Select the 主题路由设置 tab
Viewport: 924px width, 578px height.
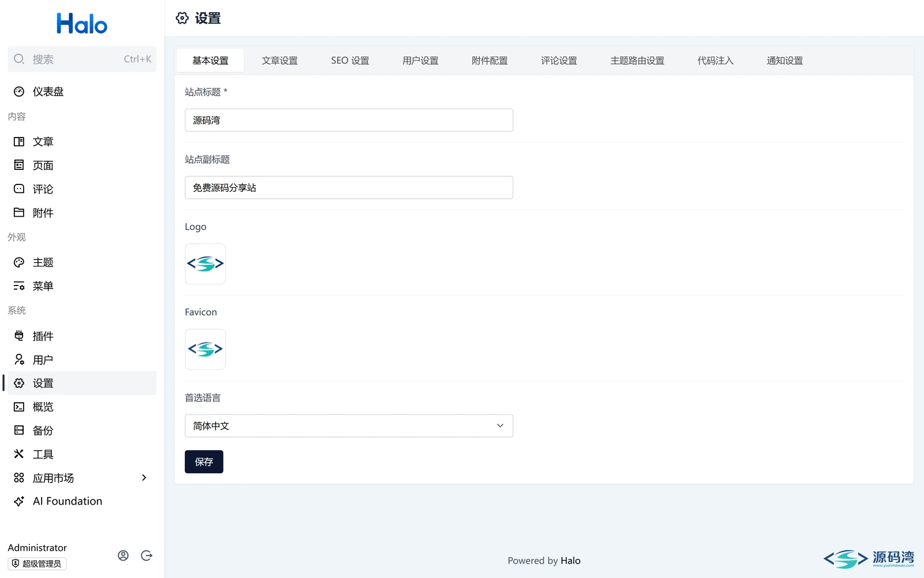(x=637, y=61)
